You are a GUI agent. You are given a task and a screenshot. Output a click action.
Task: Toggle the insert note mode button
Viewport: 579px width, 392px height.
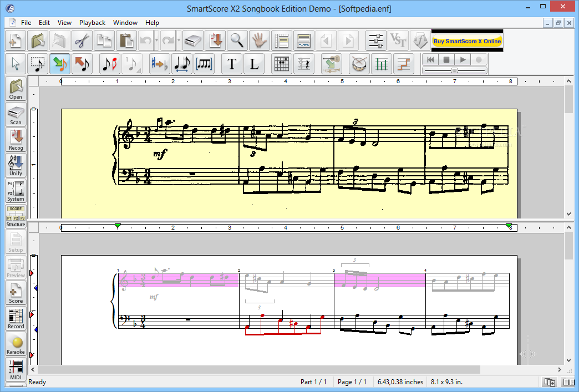(x=60, y=64)
